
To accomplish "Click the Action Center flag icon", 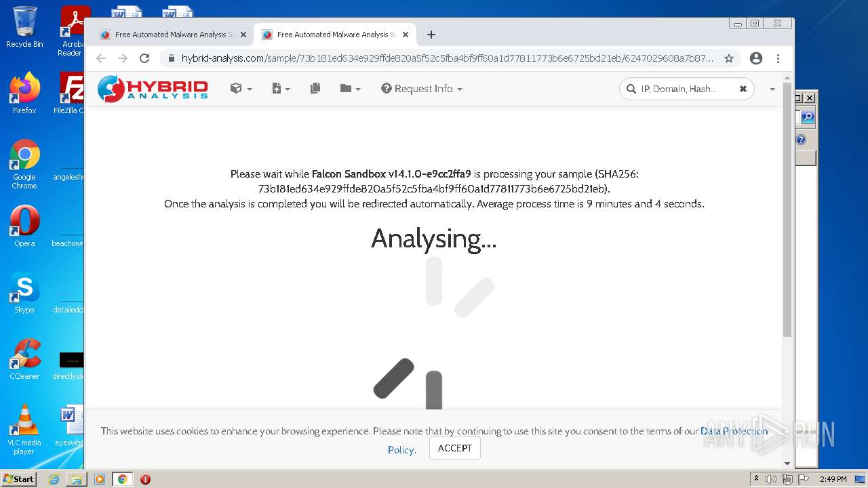I will (803, 479).
